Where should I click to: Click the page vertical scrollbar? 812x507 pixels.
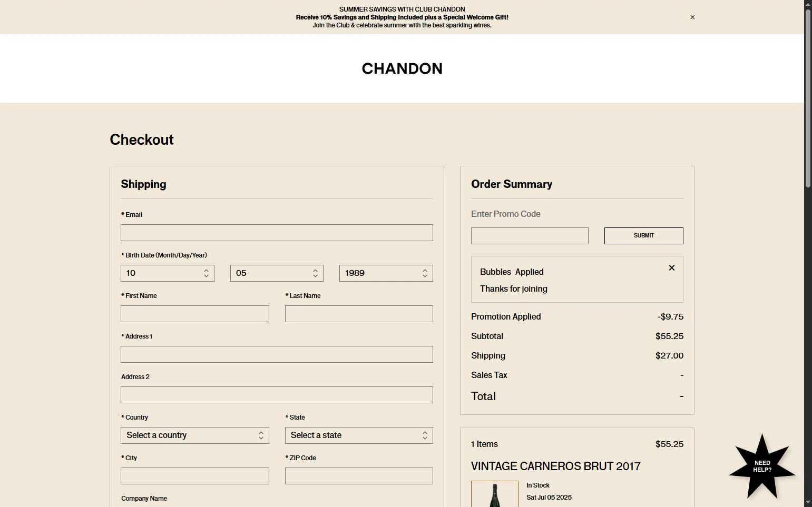click(x=808, y=97)
